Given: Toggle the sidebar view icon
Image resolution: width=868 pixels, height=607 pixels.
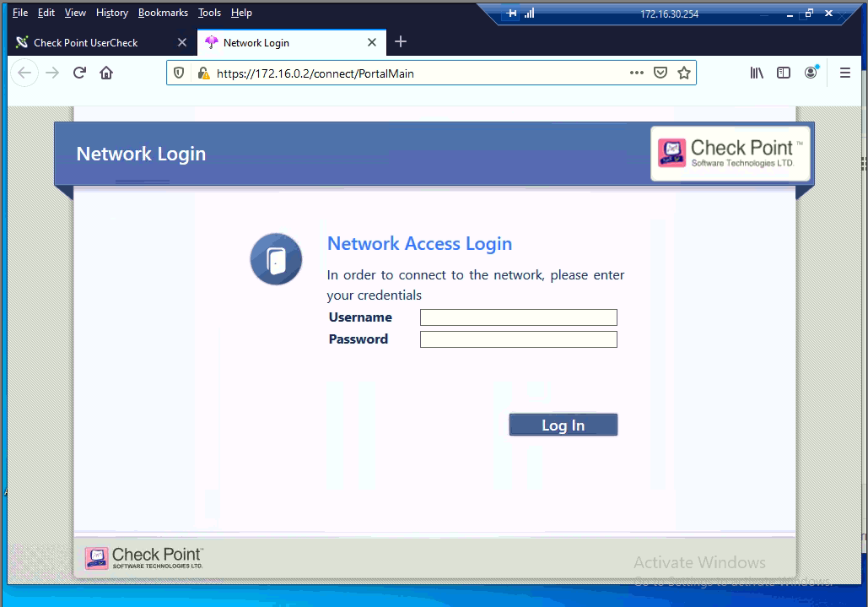Looking at the screenshot, I should tap(784, 73).
